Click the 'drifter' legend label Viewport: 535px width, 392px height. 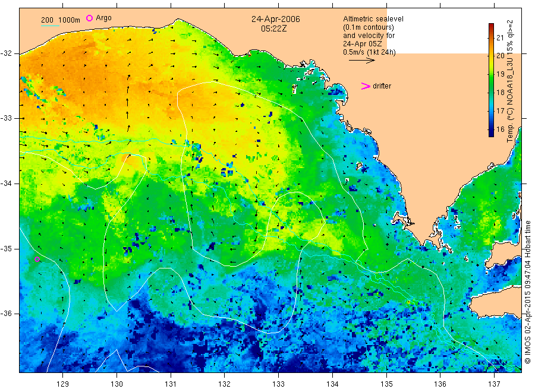point(382,86)
